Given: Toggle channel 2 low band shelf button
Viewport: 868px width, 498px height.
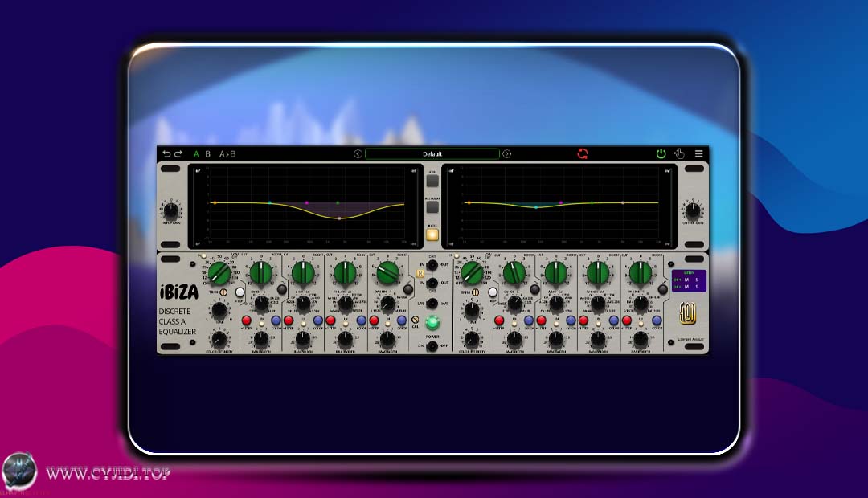Looking at the screenshot, I should [x=534, y=289].
